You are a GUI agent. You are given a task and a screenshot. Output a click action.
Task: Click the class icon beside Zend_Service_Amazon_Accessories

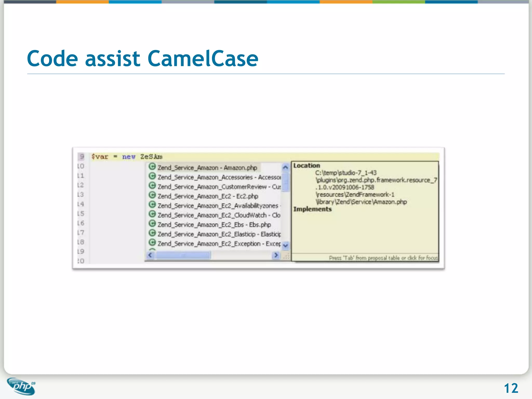(152, 176)
